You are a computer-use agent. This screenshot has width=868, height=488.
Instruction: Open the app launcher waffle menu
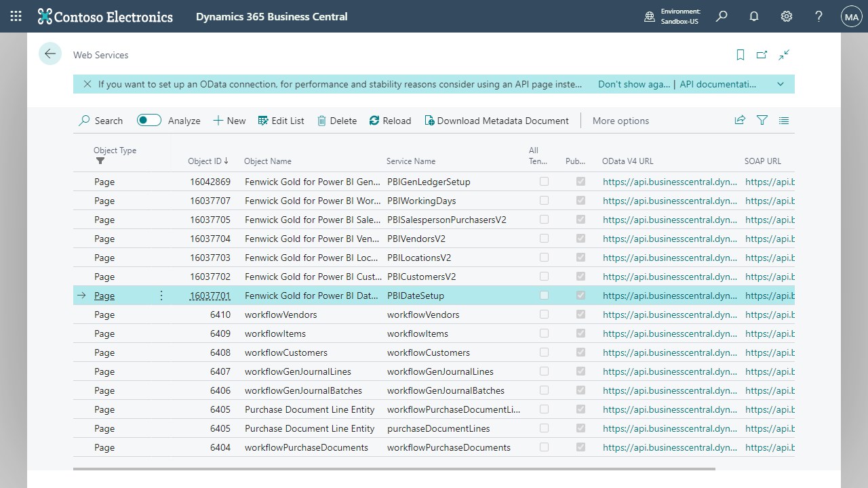tap(16, 16)
